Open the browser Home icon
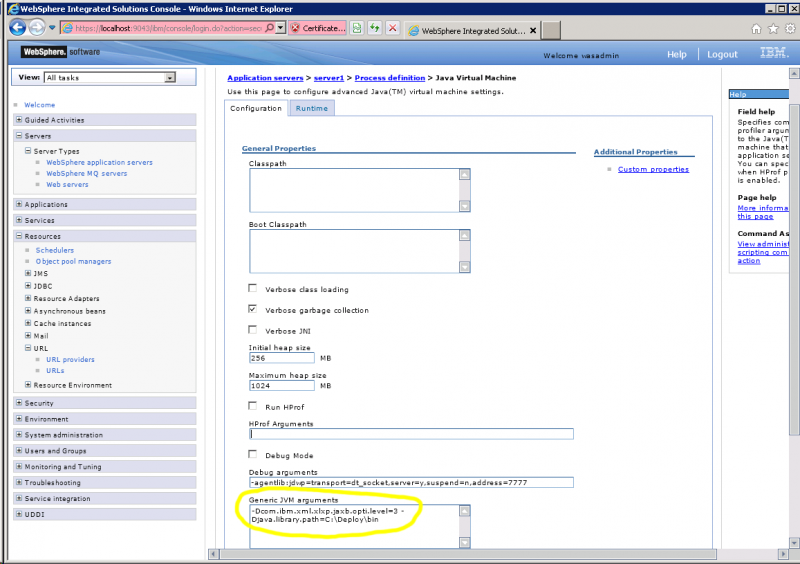Viewport: 800px width, 564px height. 757,29
